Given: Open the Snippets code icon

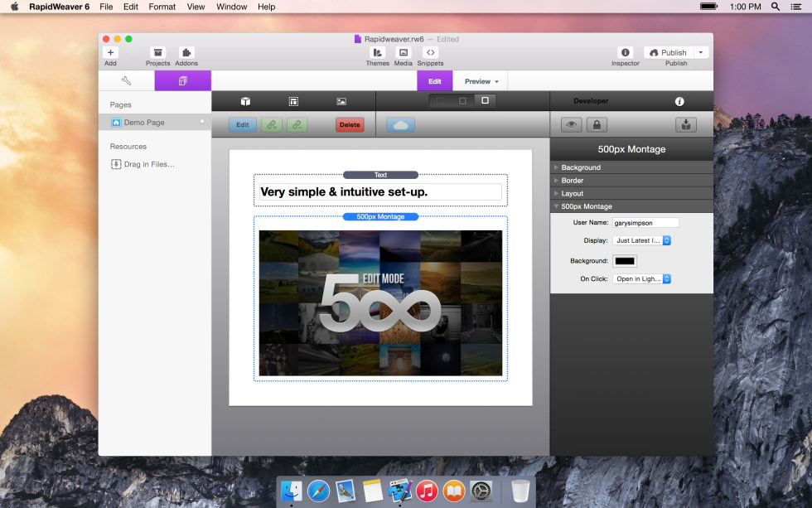Looking at the screenshot, I should tap(430, 53).
